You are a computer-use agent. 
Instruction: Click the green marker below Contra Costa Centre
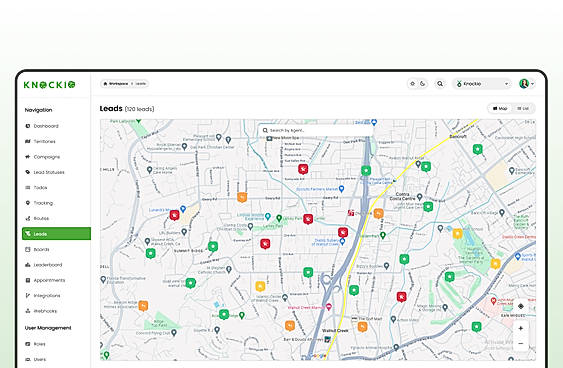pos(428,207)
